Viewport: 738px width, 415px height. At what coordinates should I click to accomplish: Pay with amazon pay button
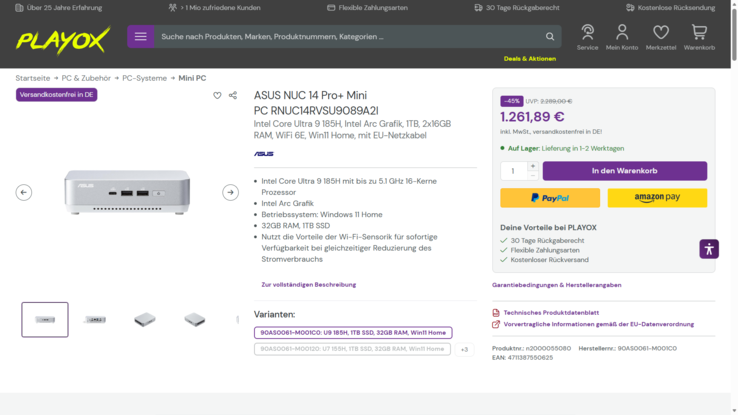[657, 198]
